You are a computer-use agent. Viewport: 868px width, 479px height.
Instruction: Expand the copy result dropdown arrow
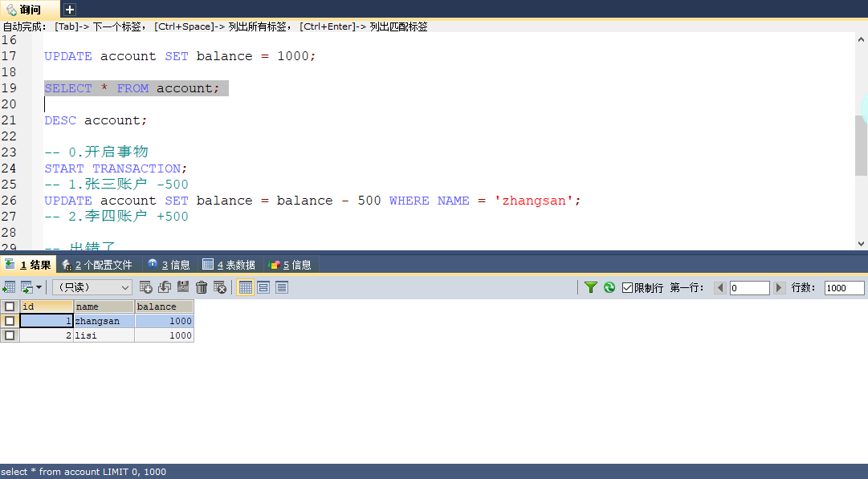[x=39, y=287]
